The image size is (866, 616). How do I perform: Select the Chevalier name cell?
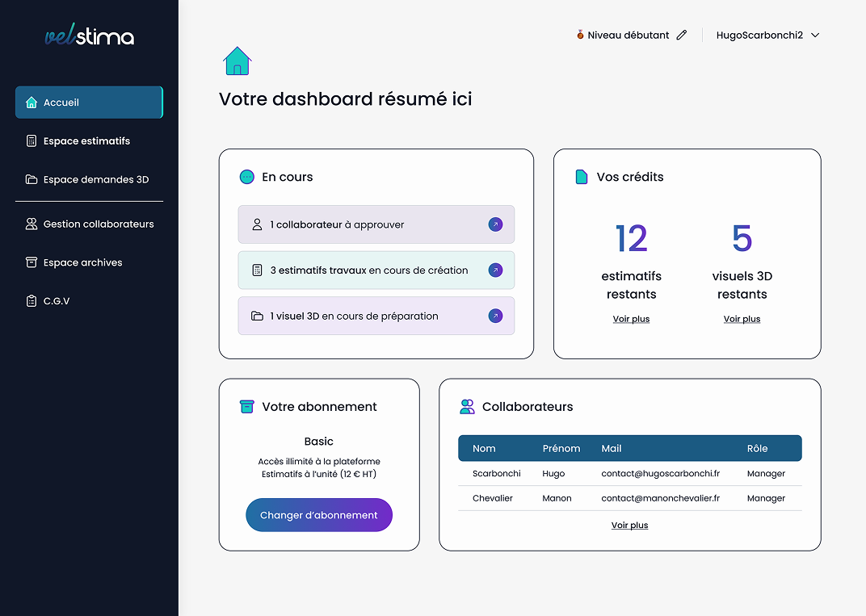click(493, 498)
